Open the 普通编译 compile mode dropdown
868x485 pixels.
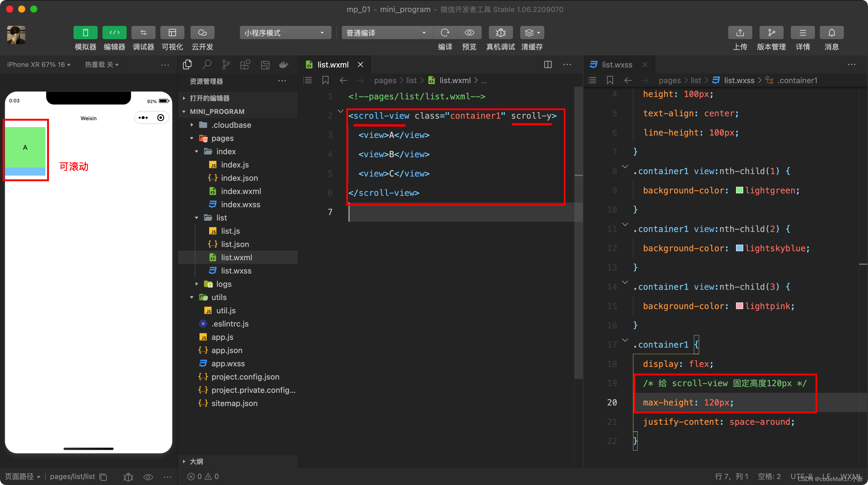pyautogui.click(x=387, y=33)
